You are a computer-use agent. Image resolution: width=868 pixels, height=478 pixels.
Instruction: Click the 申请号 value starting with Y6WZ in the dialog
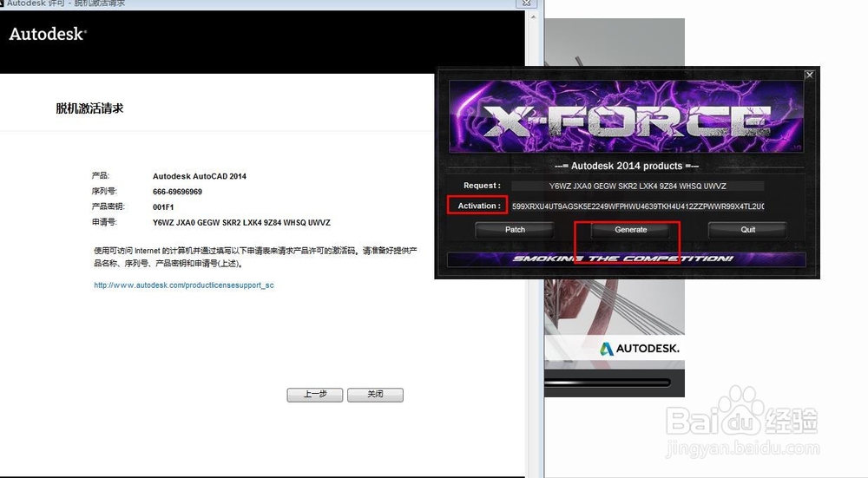241,223
